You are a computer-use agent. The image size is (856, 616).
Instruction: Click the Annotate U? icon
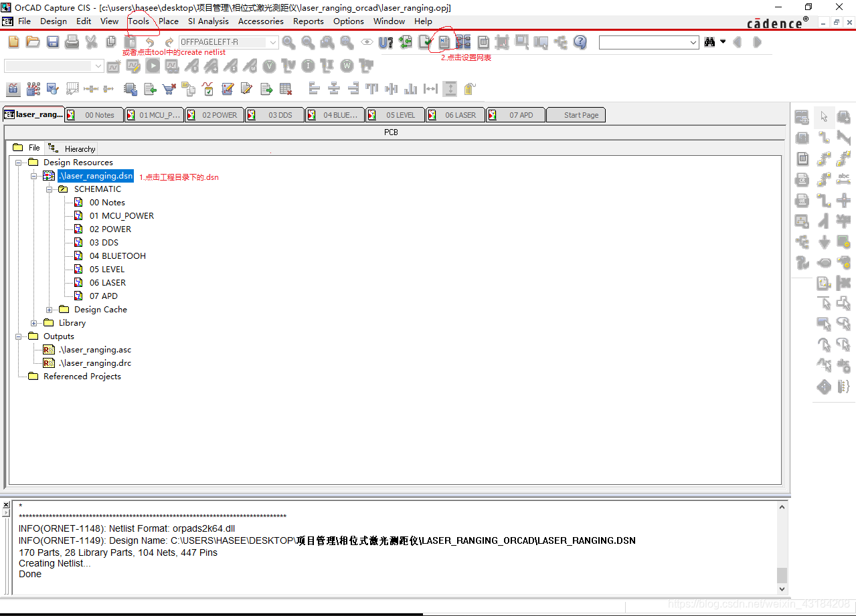click(x=386, y=42)
